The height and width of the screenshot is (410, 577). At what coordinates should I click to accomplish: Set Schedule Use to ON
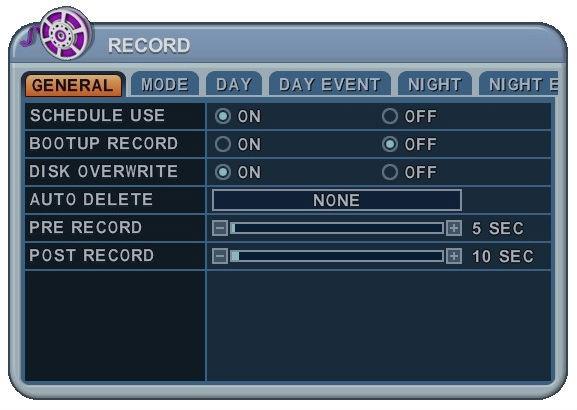click(x=223, y=116)
